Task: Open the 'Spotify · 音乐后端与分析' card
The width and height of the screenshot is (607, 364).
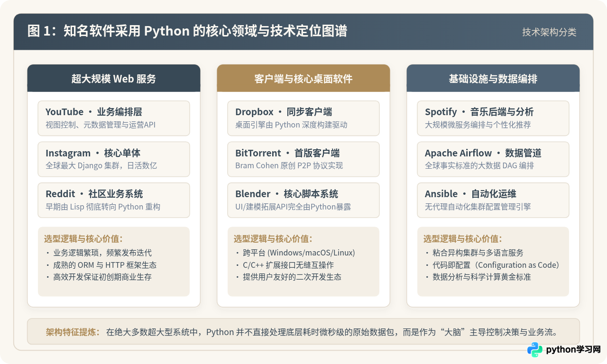Action: (x=493, y=118)
